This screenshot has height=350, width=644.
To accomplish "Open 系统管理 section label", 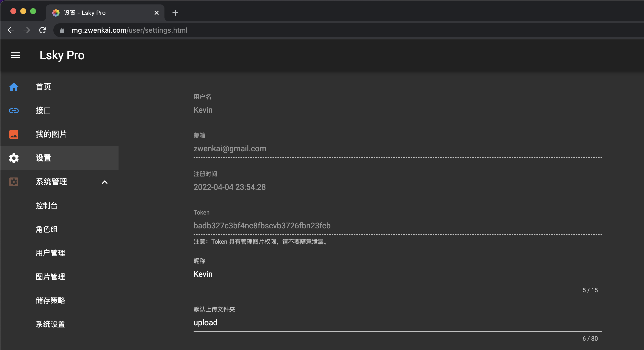I will (51, 182).
